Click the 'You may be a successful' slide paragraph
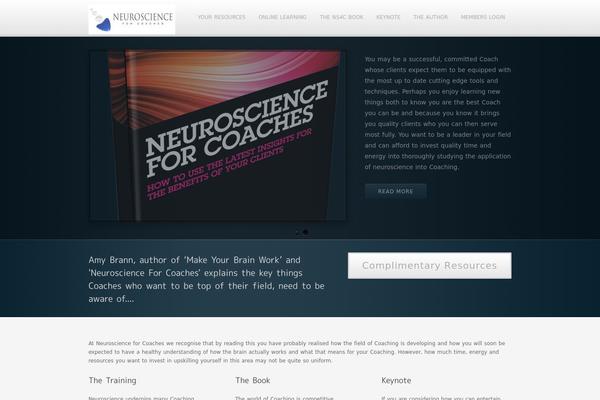Image resolution: width=600 pixels, height=400 pixels. 438,113
